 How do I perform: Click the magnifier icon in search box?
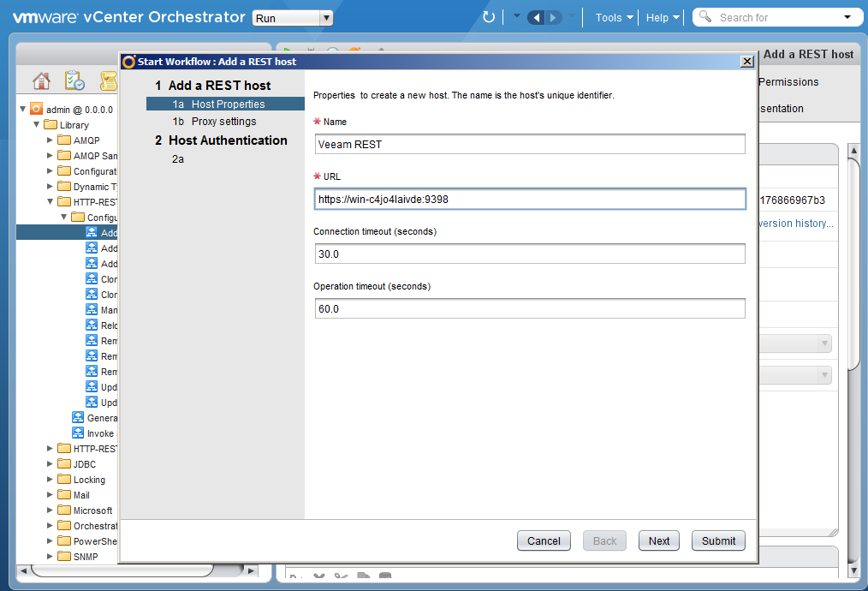point(705,16)
